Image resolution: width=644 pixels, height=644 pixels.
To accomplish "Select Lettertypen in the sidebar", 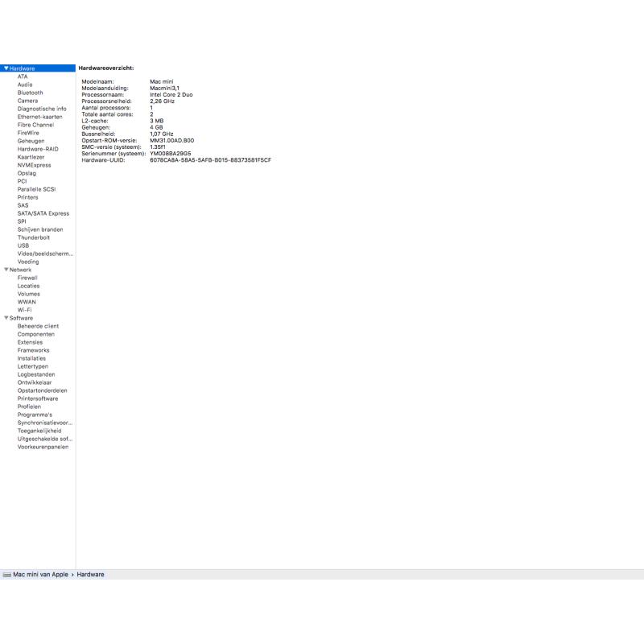I will click(x=33, y=366).
